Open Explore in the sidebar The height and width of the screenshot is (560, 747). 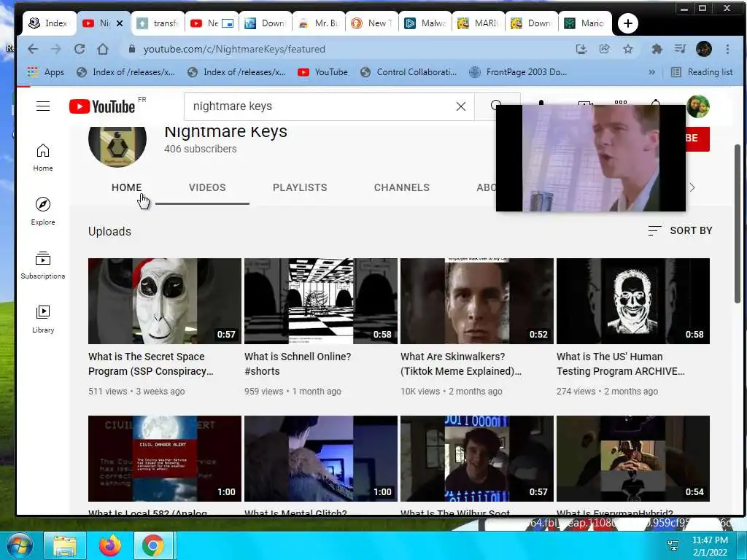point(43,211)
